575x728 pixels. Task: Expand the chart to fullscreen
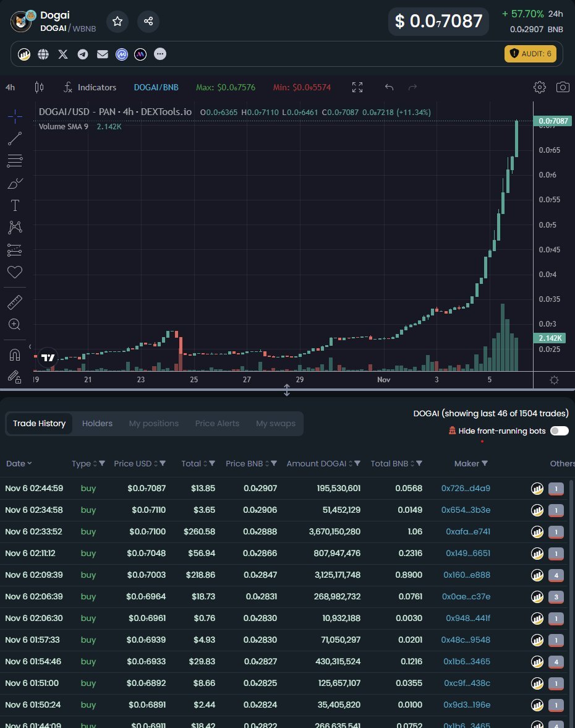pos(357,87)
